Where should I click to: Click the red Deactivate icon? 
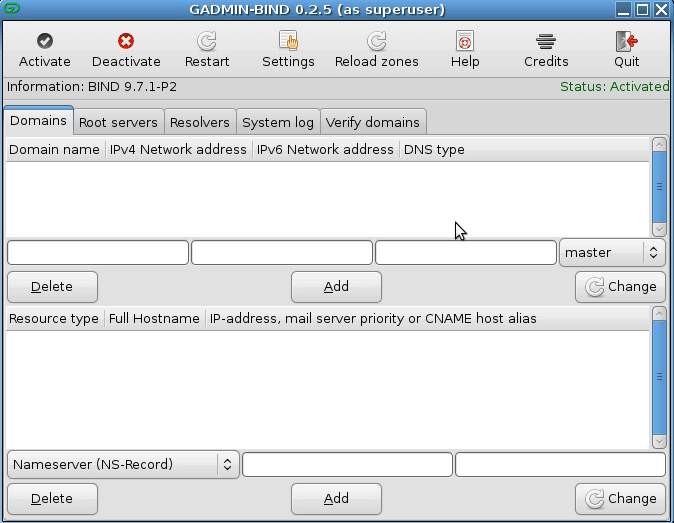[x=126, y=41]
